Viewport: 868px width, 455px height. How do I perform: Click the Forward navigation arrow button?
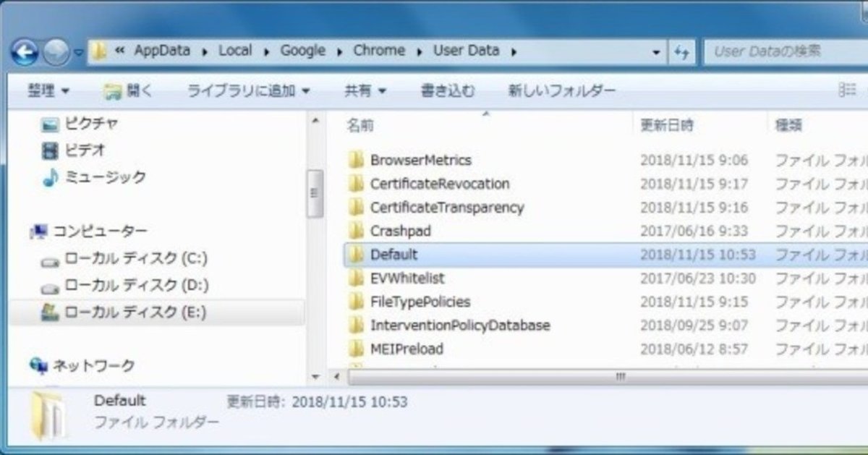(x=56, y=51)
